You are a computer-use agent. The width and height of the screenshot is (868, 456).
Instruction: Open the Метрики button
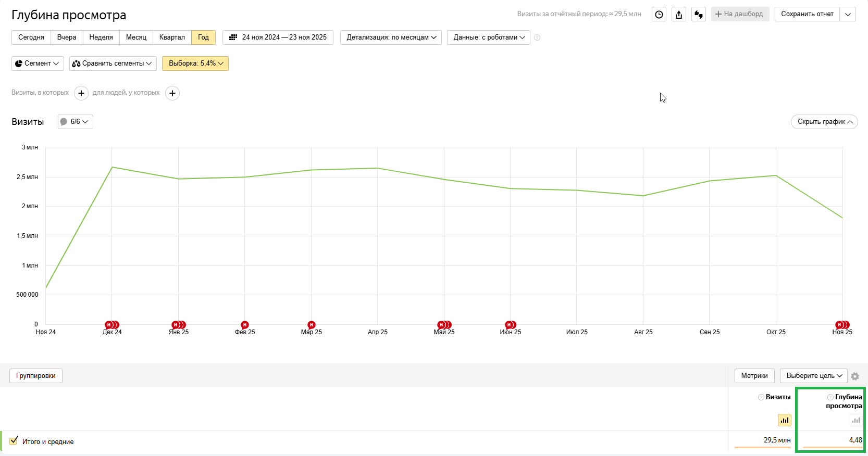pos(754,376)
